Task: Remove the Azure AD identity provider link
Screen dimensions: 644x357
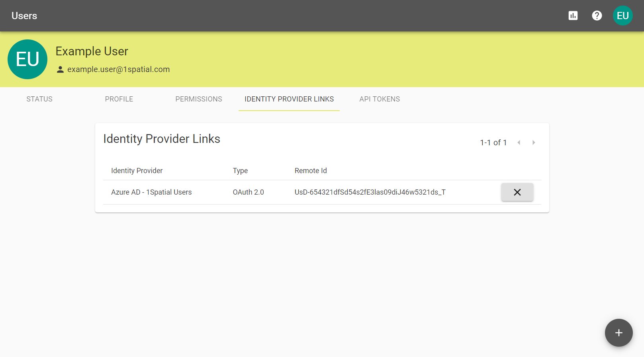Action: click(x=517, y=192)
